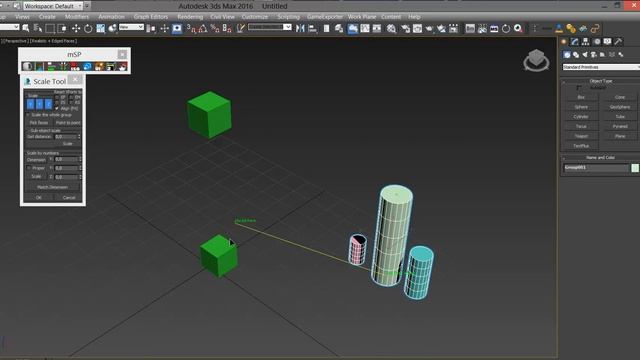The image size is (640, 360).
Task: Click the Align tool icon
Action: 313,29
